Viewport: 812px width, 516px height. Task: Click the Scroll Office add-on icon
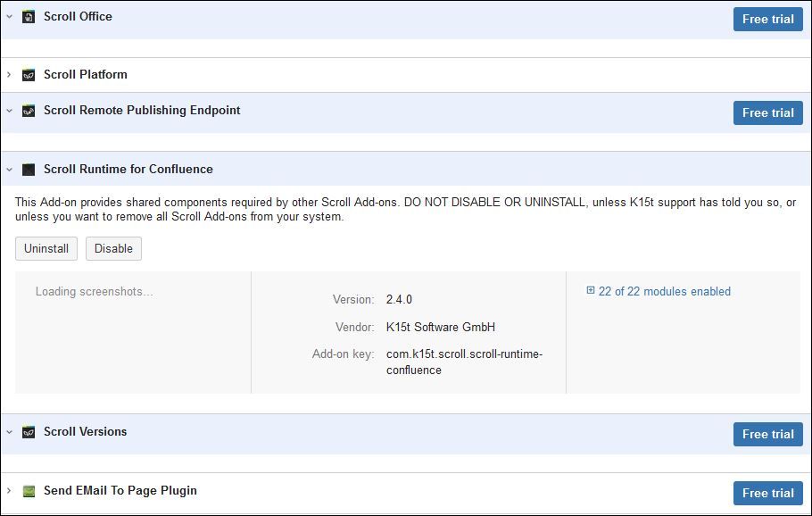29,17
